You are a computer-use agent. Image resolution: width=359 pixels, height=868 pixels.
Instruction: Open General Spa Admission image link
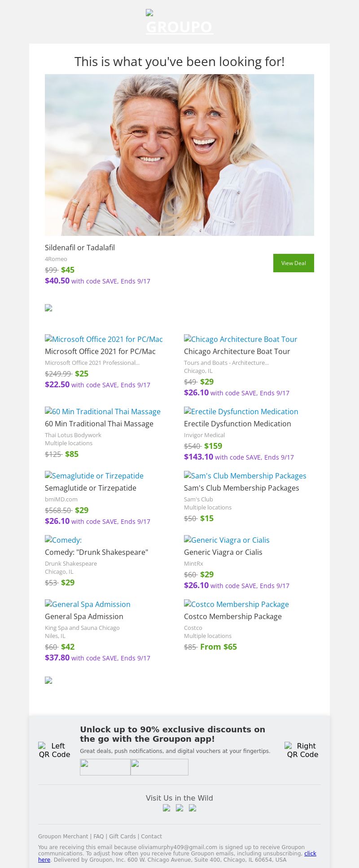(88, 604)
